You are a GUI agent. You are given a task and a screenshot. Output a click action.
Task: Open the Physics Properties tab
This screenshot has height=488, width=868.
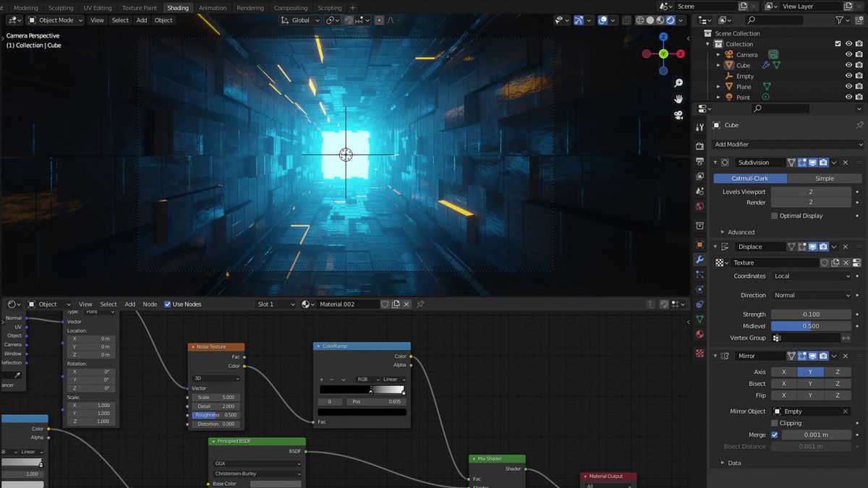pos(699,289)
